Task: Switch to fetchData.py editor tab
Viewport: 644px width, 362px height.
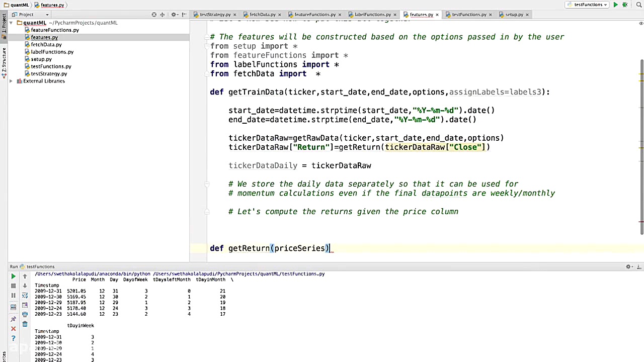Action: (262, 15)
